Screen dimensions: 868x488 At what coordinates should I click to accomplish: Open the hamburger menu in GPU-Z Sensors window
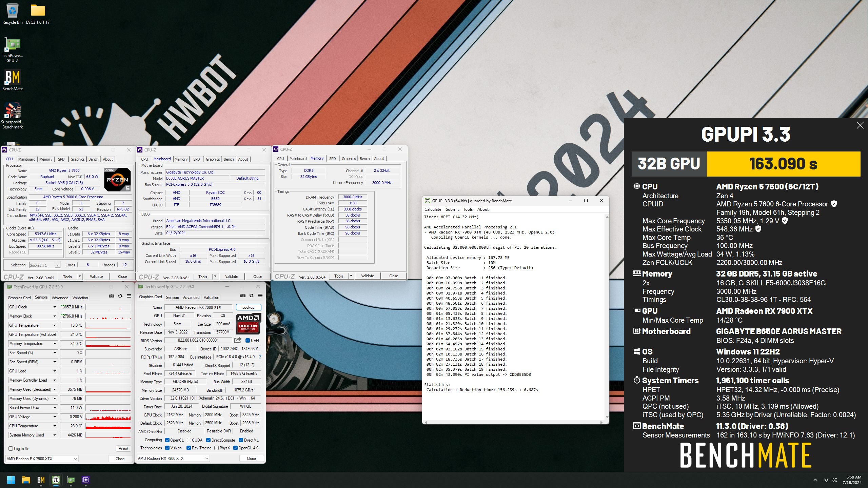click(129, 296)
